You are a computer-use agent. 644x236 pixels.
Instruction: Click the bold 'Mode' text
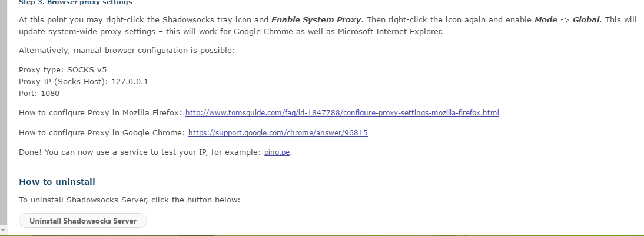click(x=546, y=19)
